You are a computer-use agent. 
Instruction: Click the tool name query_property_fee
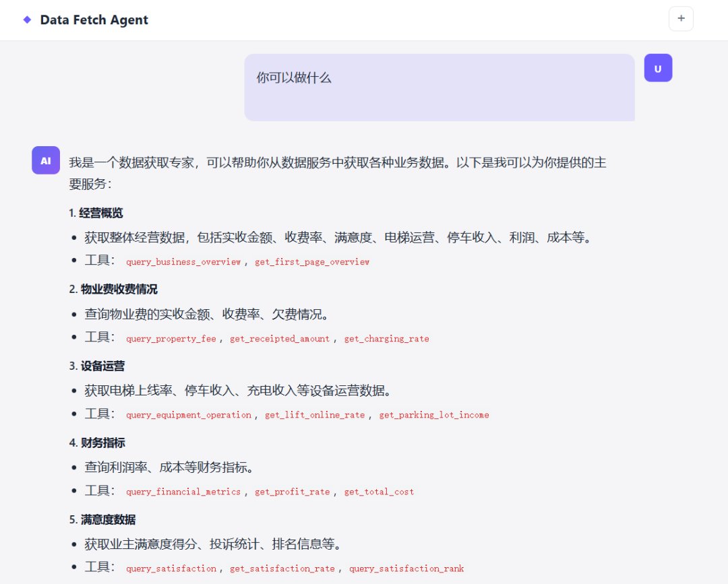(x=171, y=339)
